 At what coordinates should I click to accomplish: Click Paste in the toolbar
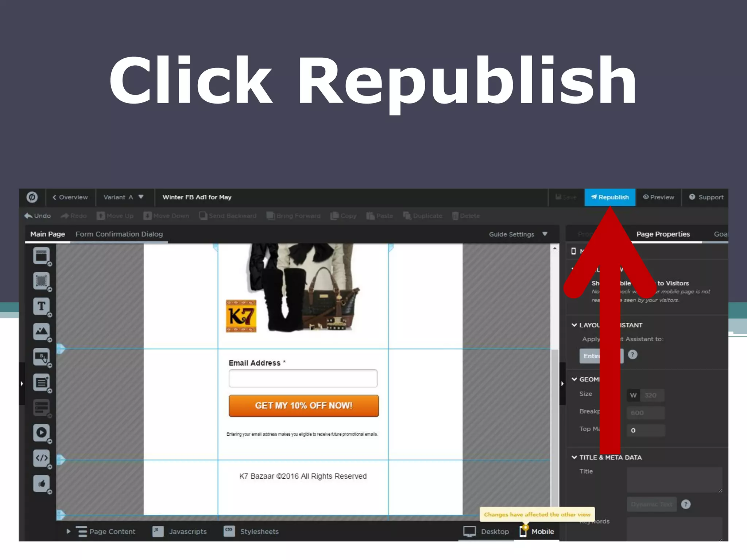point(380,216)
